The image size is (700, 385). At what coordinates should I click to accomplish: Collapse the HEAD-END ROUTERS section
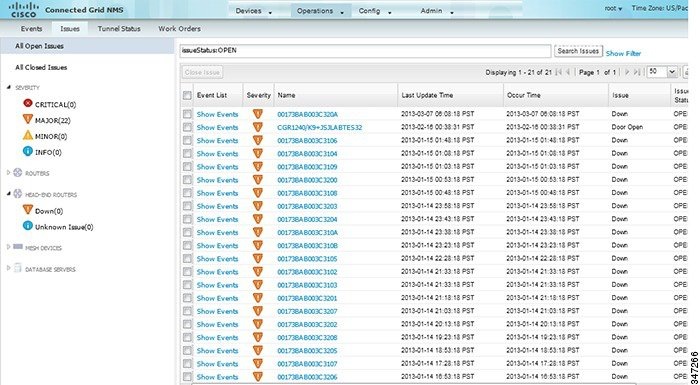tap(9, 194)
